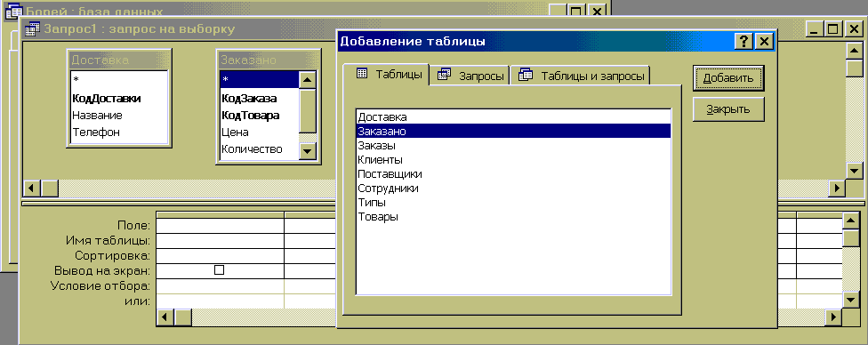Pick Сотрудники in the table list

pyautogui.click(x=513, y=189)
